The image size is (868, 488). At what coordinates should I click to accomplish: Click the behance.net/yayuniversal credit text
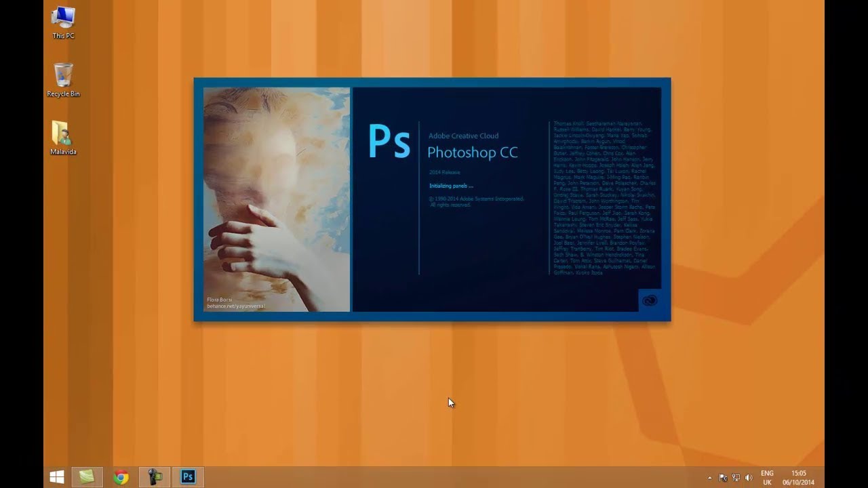point(235,306)
